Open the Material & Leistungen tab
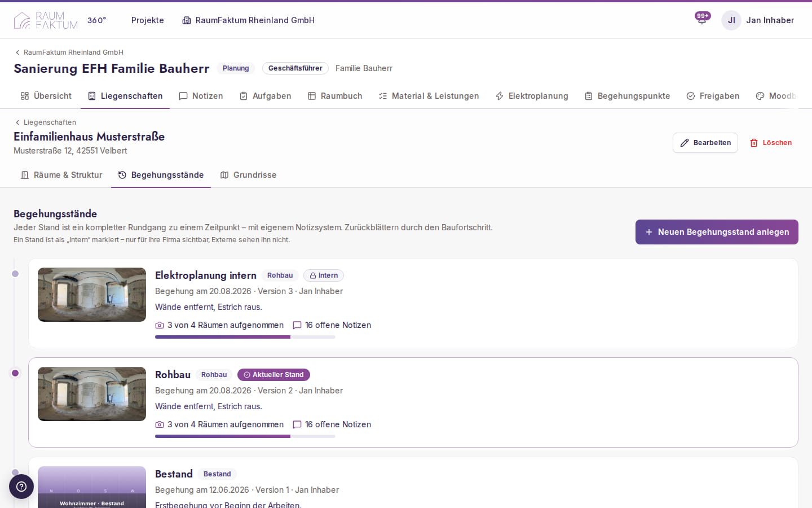Viewport: 812px width, 508px height. click(x=429, y=96)
